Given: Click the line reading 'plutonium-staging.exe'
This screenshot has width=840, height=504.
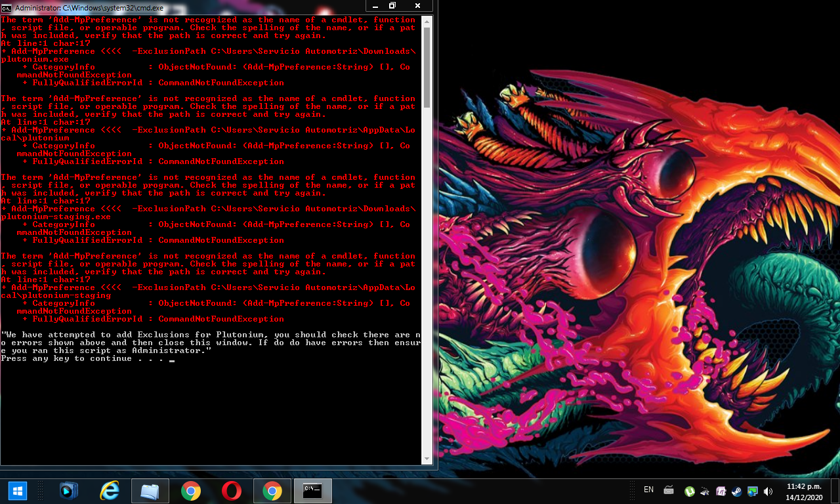Looking at the screenshot, I should (x=56, y=217).
